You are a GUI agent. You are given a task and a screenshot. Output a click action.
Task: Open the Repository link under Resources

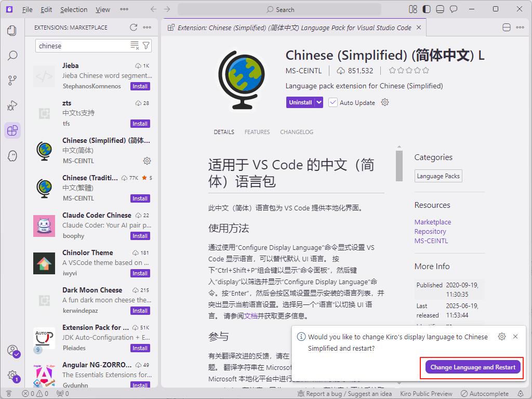click(431, 231)
